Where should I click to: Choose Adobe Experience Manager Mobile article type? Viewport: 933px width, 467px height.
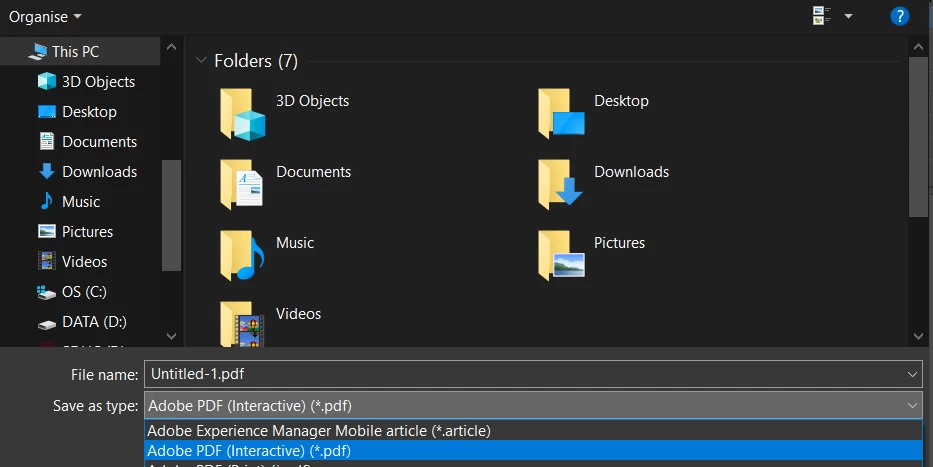point(533,431)
